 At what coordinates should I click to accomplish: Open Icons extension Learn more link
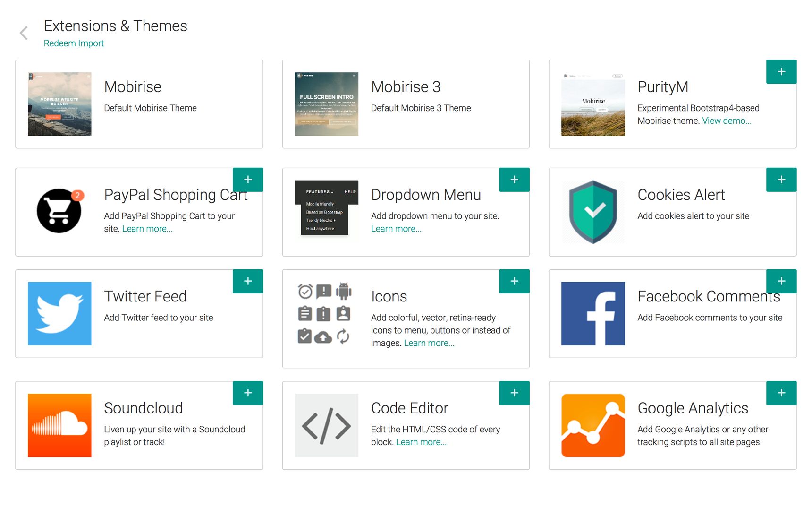429,343
